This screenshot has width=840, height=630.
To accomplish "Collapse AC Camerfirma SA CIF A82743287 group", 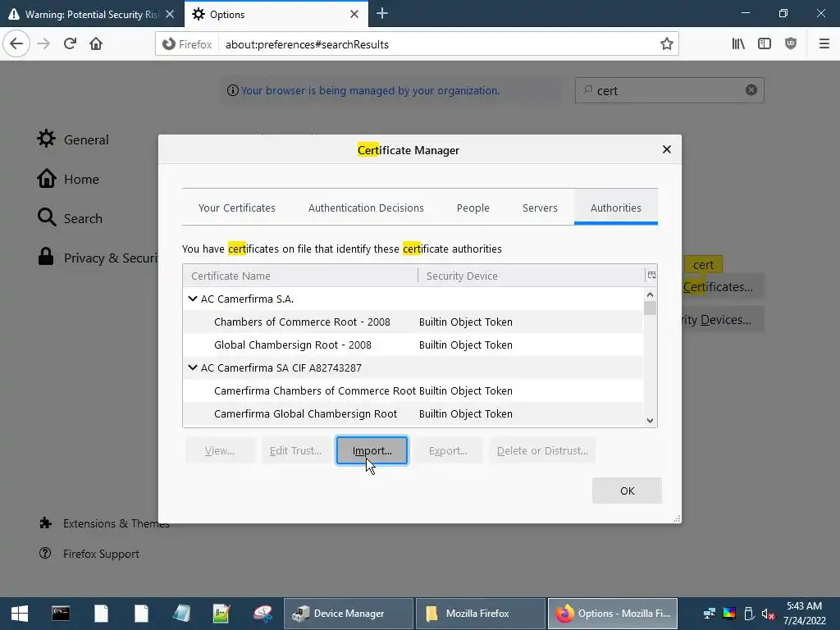I will click(x=193, y=367).
